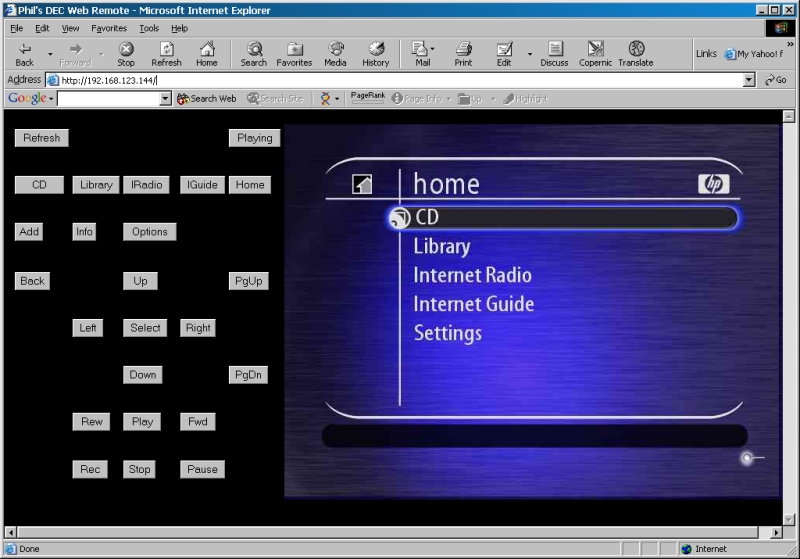Open the Google news icon dropdown
Image resolution: width=800 pixels, height=559 pixels.
pyautogui.click(x=337, y=99)
